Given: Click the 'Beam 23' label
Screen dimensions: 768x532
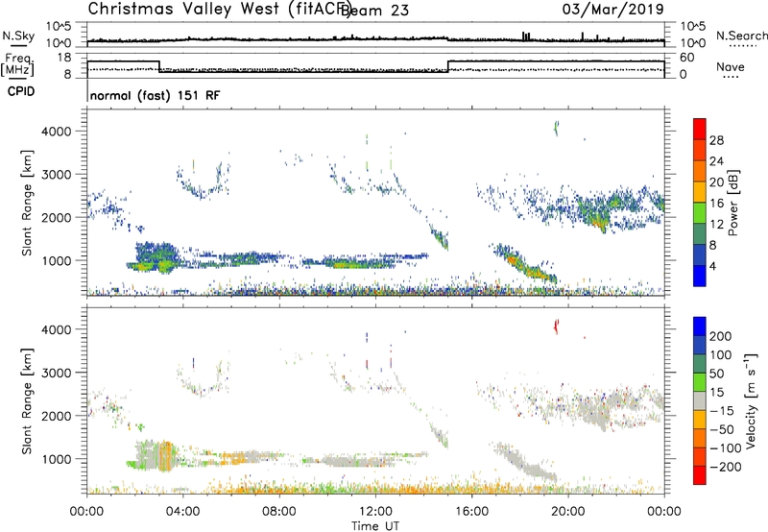Looking at the screenshot, I should tap(374, 11).
